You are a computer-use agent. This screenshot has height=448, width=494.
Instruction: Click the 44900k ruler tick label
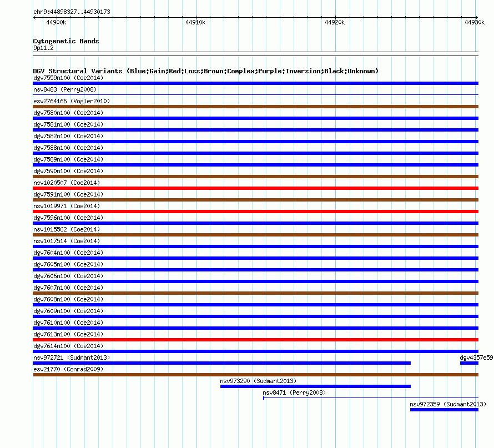click(x=56, y=22)
